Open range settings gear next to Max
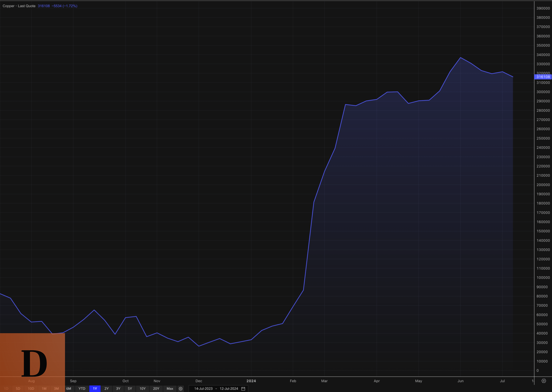Viewport: 552px width, 392px height. click(180, 389)
